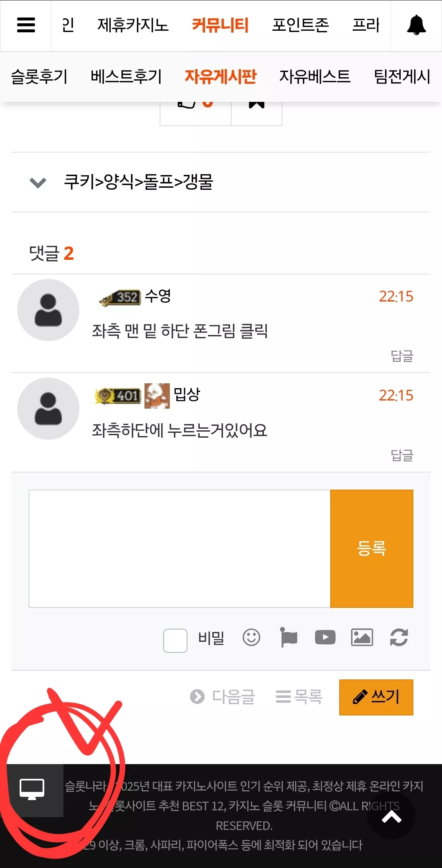Viewport: 442px width, 868px height.
Task: Select the 자유게시판 tab
Action: (x=221, y=76)
